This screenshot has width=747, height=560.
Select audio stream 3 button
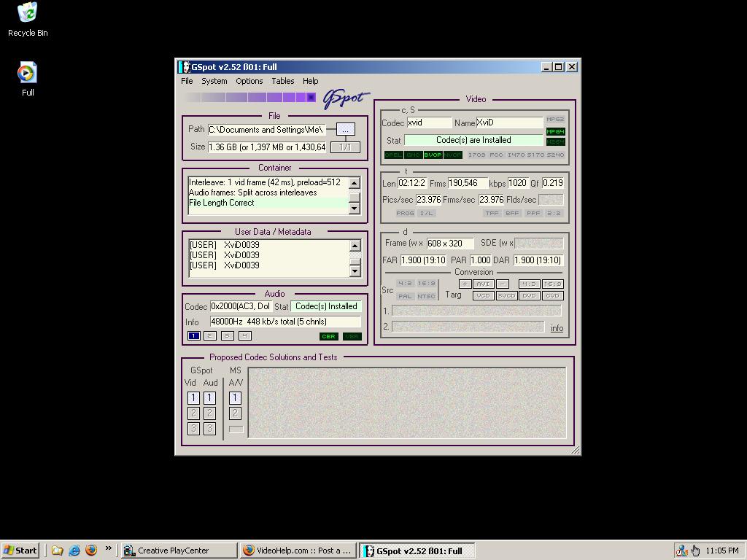228,335
